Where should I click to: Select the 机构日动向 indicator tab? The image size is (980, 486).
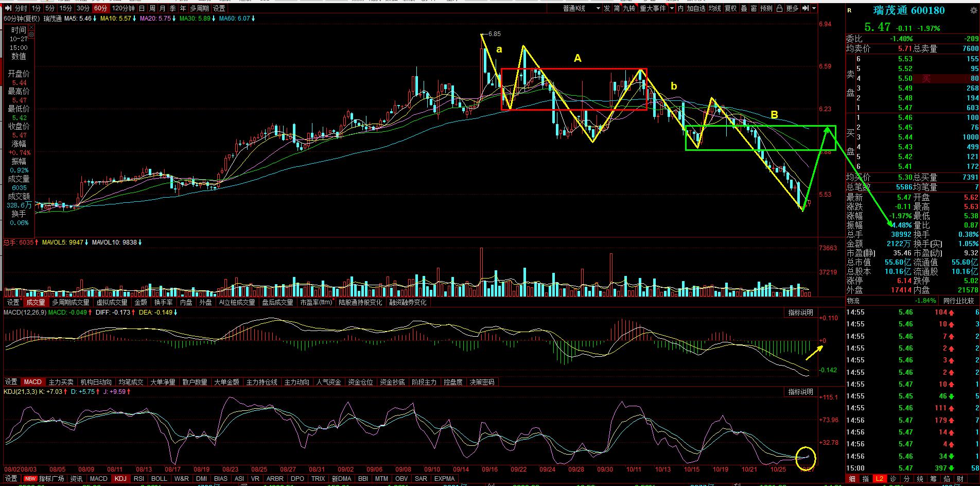pyautogui.click(x=96, y=382)
